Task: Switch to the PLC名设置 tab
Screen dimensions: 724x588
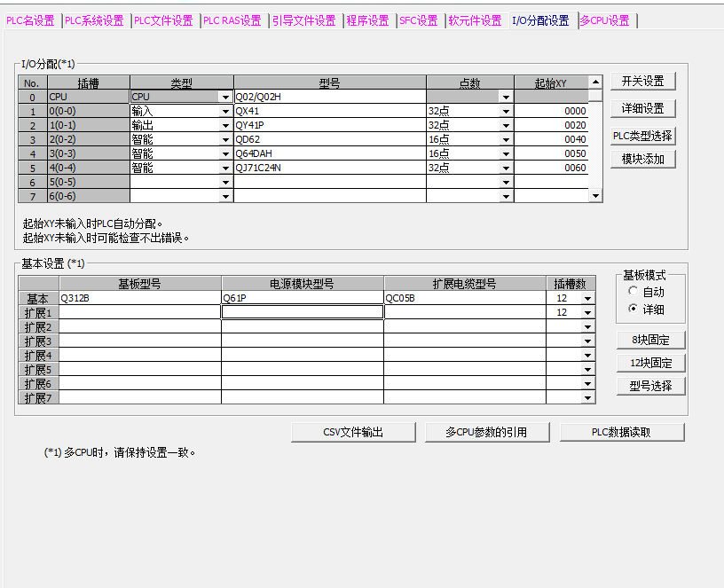Action: click(x=31, y=20)
